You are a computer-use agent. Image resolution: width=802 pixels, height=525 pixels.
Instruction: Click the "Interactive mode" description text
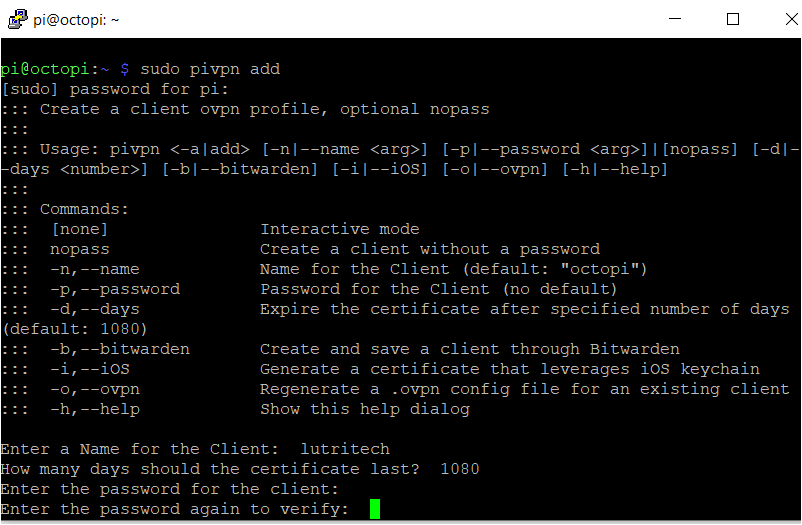point(340,229)
